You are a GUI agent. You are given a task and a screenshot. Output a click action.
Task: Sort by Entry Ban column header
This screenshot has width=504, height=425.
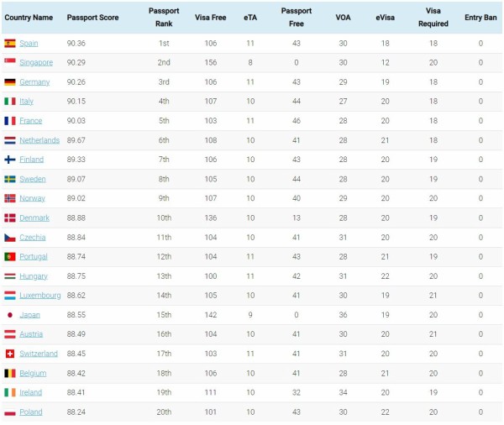(x=480, y=18)
